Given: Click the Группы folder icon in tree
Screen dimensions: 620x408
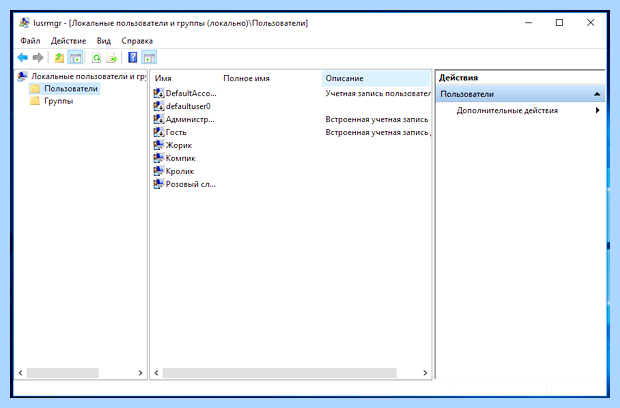Looking at the screenshot, I should coord(35,101).
